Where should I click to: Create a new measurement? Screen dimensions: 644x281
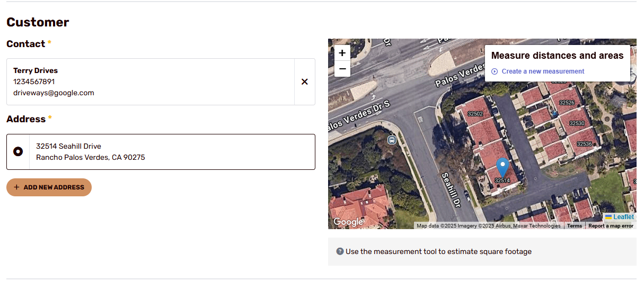(x=543, y=71)
